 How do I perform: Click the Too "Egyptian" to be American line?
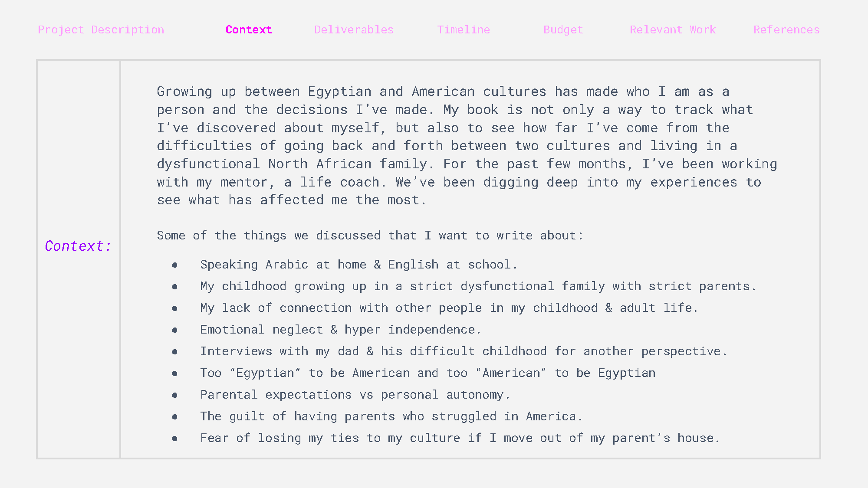427,373
